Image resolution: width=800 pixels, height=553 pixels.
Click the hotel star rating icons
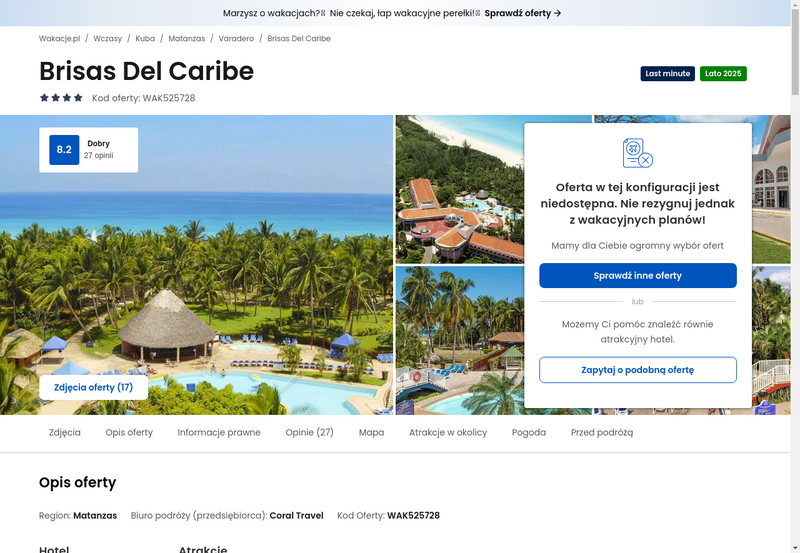(x=61, y=97)
